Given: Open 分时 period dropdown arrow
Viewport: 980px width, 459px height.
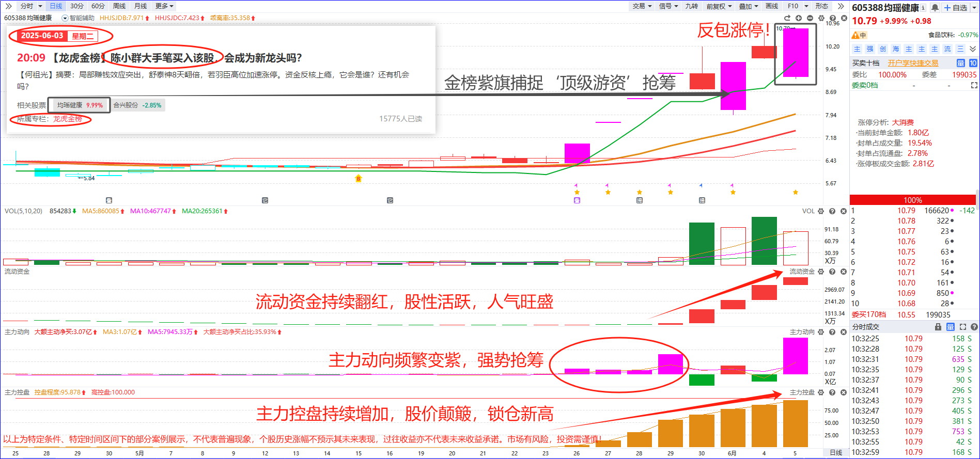Looking at the screenshot, I should (40, 6).
